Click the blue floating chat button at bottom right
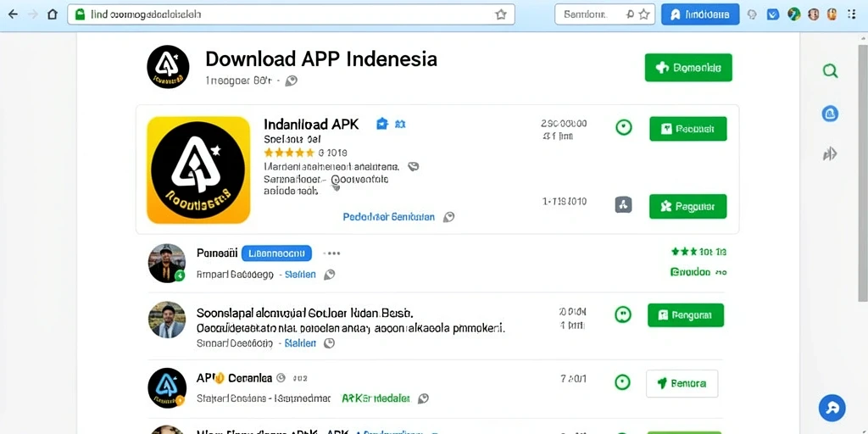 [x=832, y=409]
